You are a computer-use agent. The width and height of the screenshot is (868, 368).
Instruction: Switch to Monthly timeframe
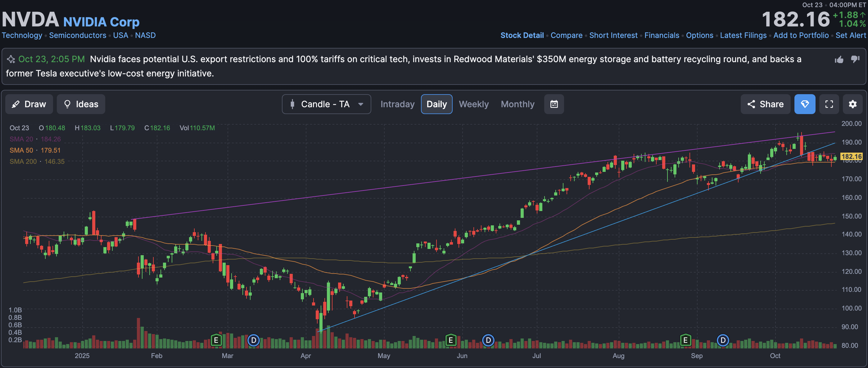[517, 104]
